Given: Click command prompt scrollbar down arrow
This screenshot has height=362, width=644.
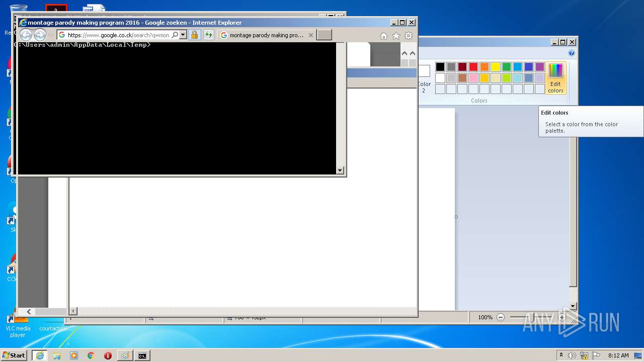Looking at the screenshot, I should 340,170.
